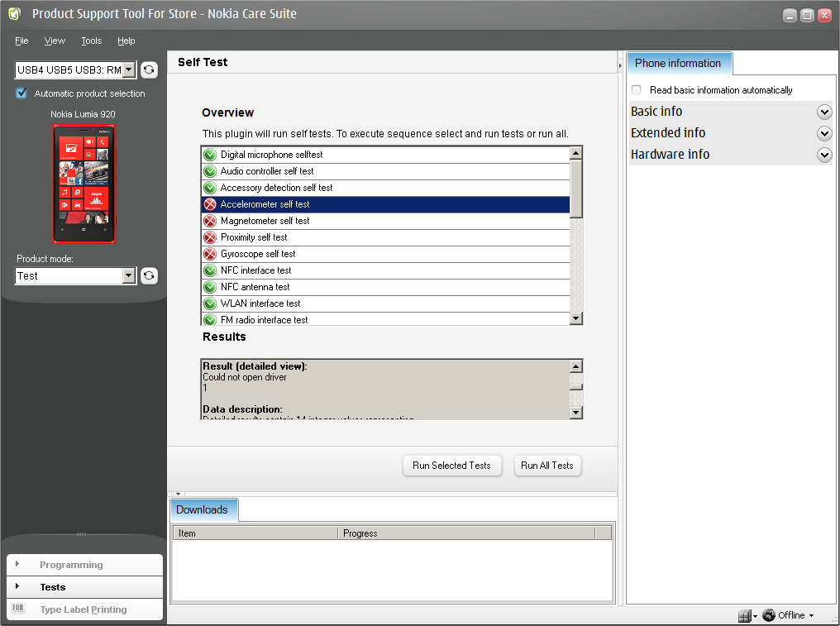Click red fail icon for Proximity self test
This screenshot has width=840, height=626.
point(210,237)
